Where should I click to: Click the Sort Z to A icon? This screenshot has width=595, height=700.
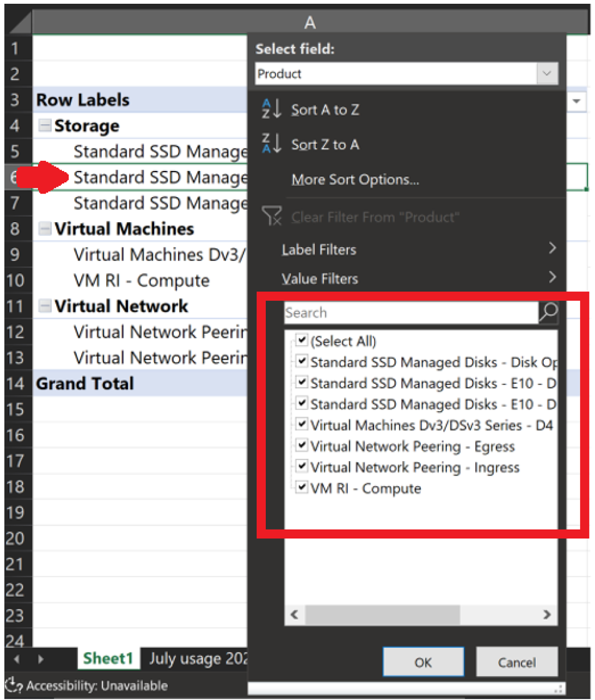(271, 143)
